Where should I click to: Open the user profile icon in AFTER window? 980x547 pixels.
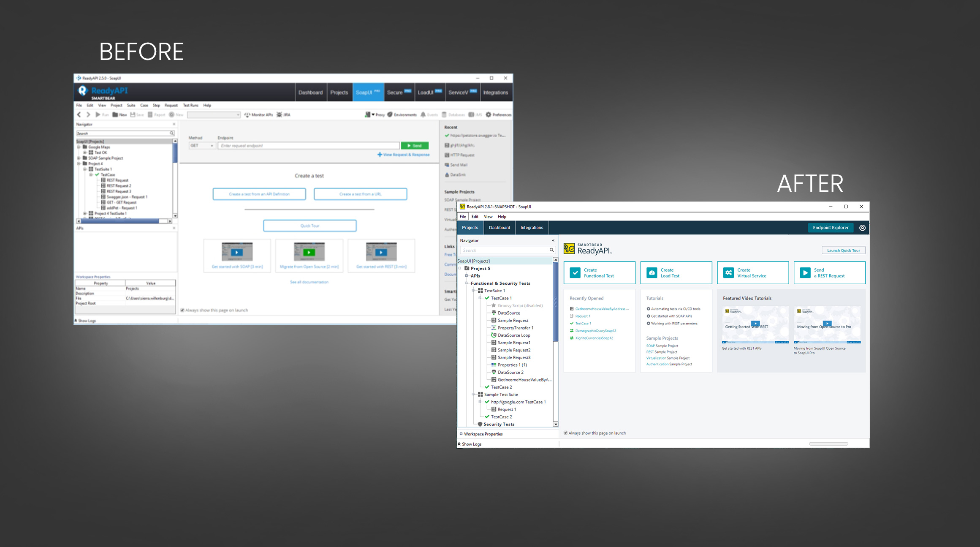pos(862,228)
